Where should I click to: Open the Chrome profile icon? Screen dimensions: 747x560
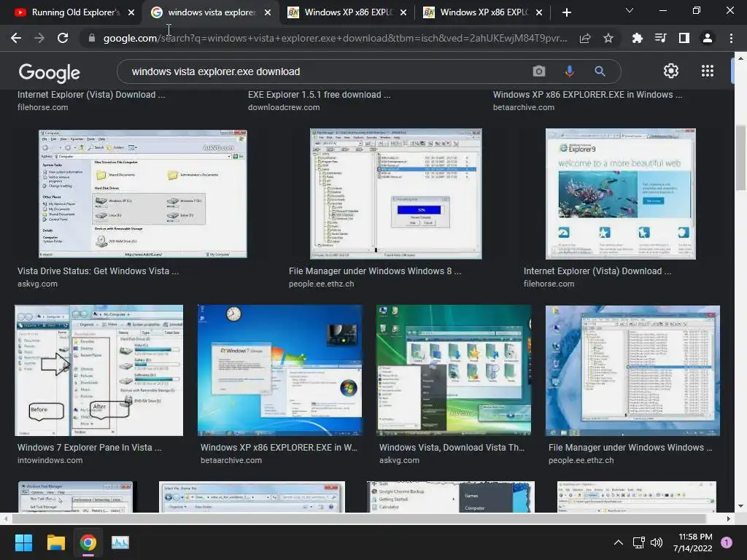tap(708, 38)
